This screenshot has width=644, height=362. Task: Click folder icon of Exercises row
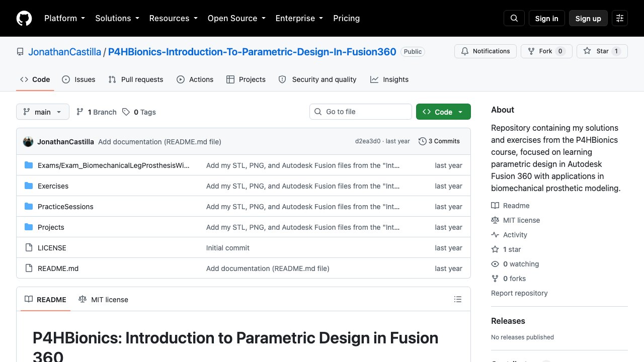click(x=29, y=186)
